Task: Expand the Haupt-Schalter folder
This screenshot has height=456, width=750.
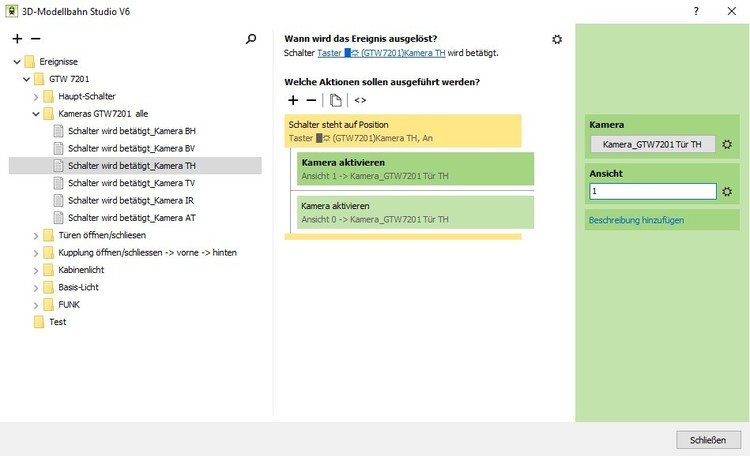Action: [x=36, y=97]
